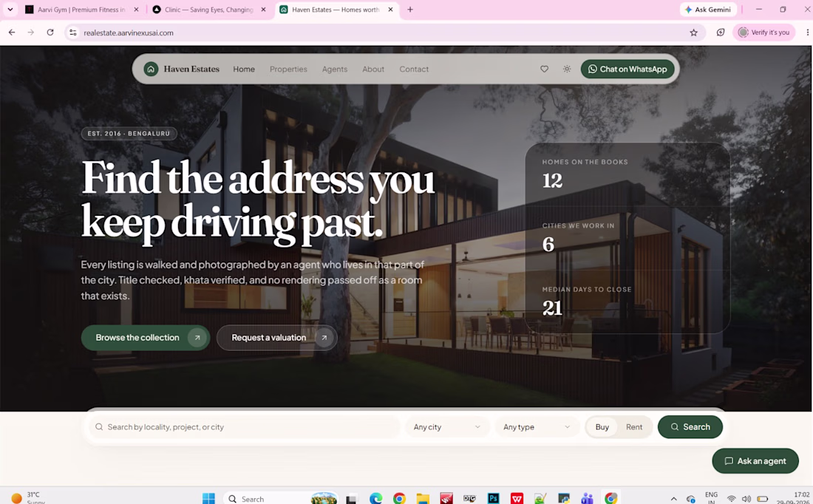Expand the Any city dropdown
Image resolution: width=813 pixels, height=504 pixels.
[447, 426]
